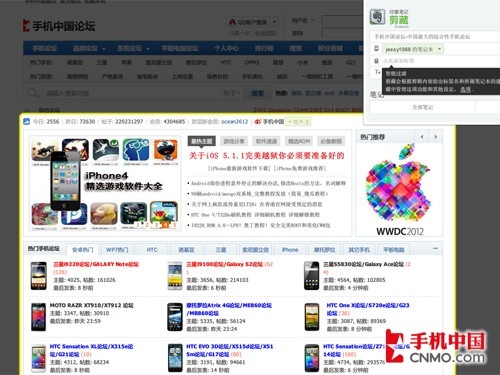Open 排行榜 in the nav bar
The width and height of the screenshot is (500, 375).
(264, 48)
